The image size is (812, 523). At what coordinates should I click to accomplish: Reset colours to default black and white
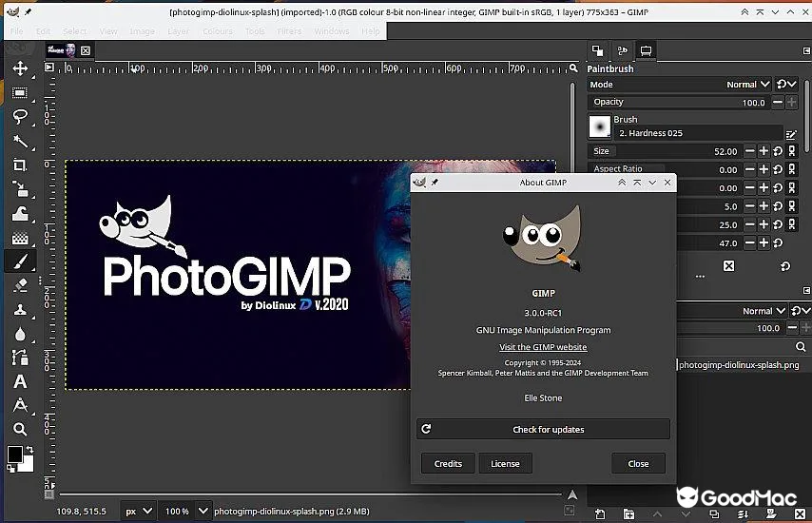[x=10, y=469]
